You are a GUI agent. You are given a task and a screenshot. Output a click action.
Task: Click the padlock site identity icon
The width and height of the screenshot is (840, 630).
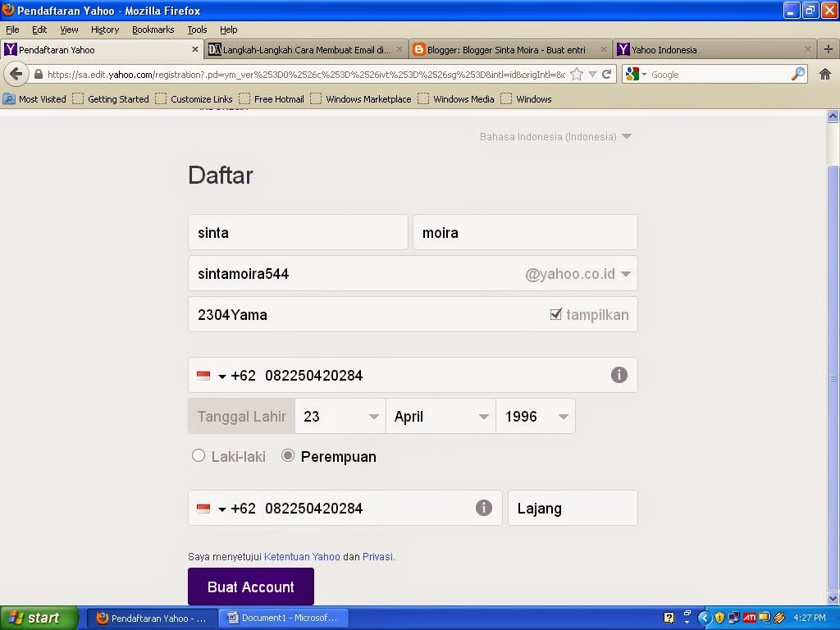pos(38,75)
